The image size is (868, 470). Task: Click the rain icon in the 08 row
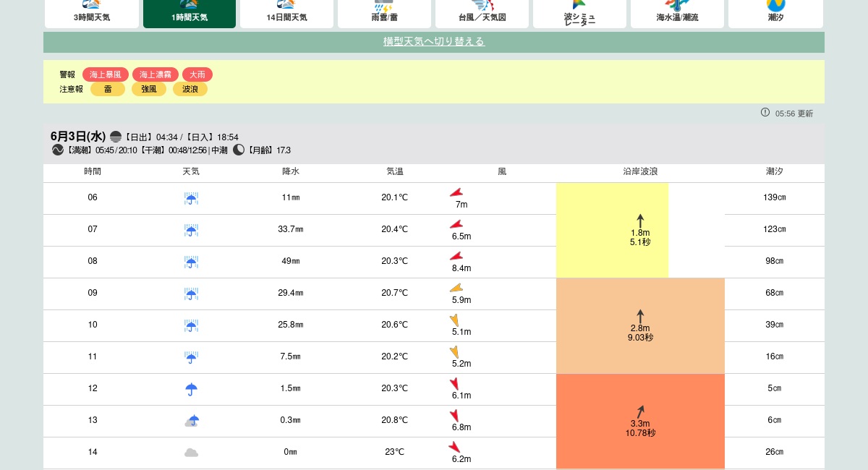191,262
